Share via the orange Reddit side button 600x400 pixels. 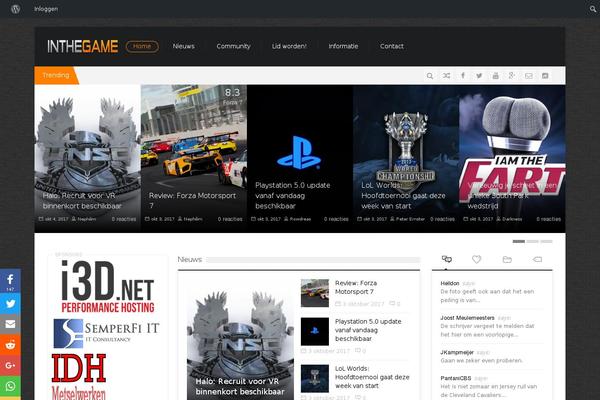pyautogui.click(x=10, y=344)
